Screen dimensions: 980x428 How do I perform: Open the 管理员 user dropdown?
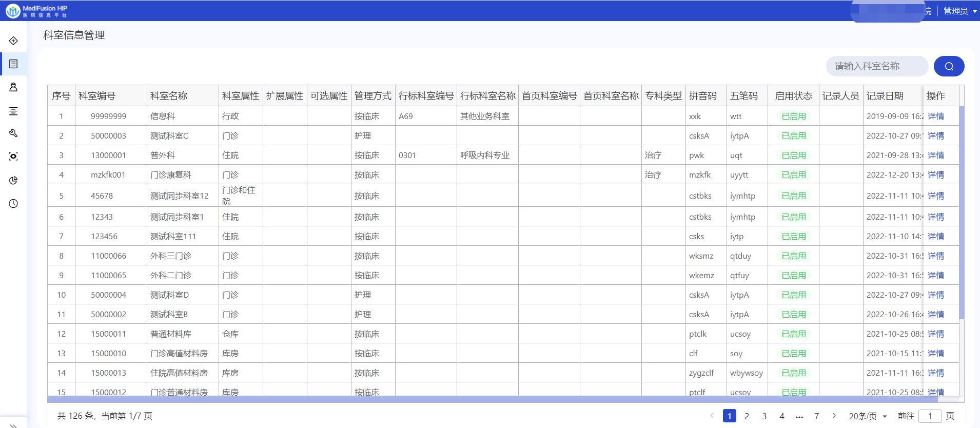click(959, 11)
